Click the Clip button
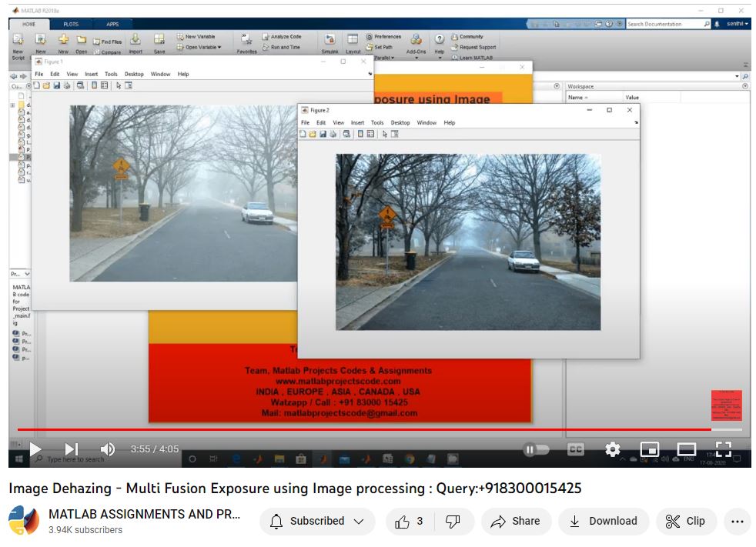Viewport: 756px width, 547px height. (686, 521)
